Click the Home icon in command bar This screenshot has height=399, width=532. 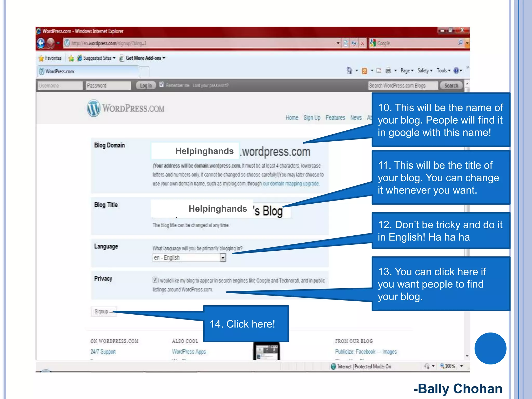349,70
